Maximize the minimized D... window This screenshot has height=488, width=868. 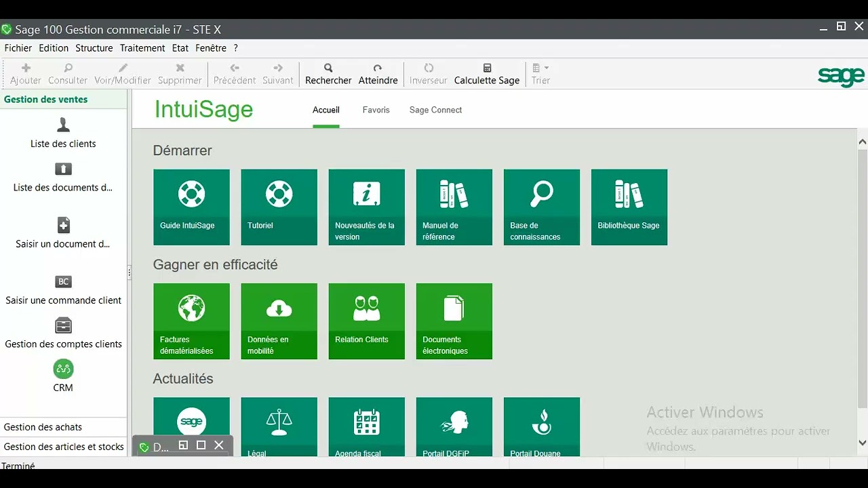[201, 445]
